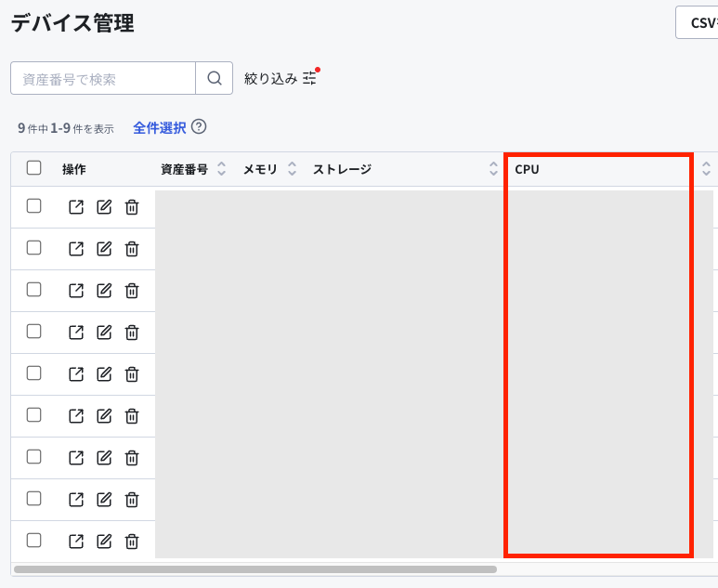This screenshot has width=718, height=588.
Task: Open details for the fourth row device
Action: click(x=76, y=333)
